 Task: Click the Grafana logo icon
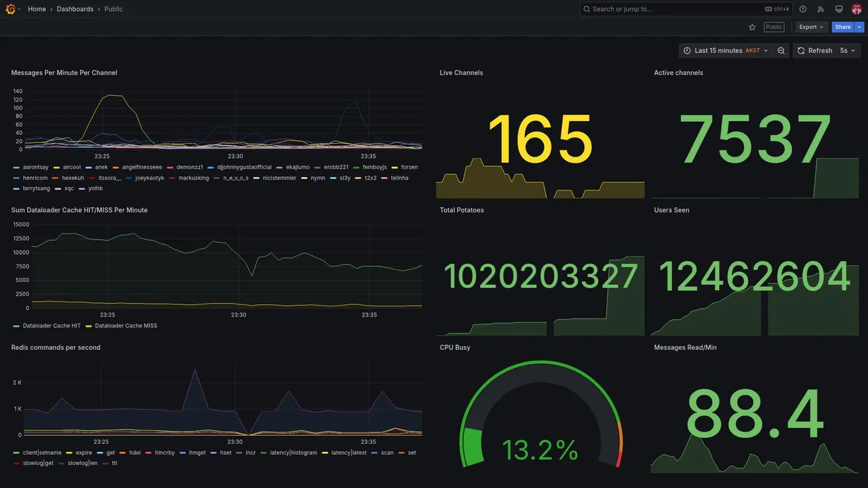pyautogui.click(x=10, y=9)
